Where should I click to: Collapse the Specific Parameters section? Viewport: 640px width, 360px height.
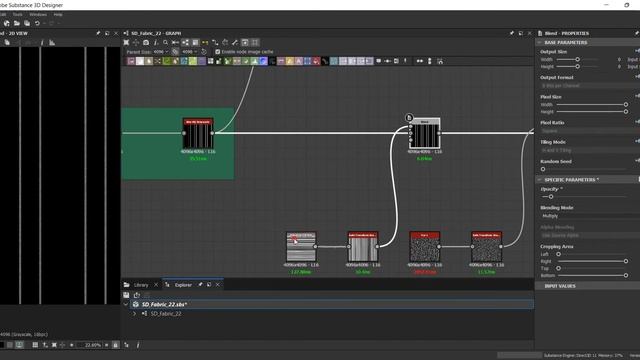coord(540,180)
